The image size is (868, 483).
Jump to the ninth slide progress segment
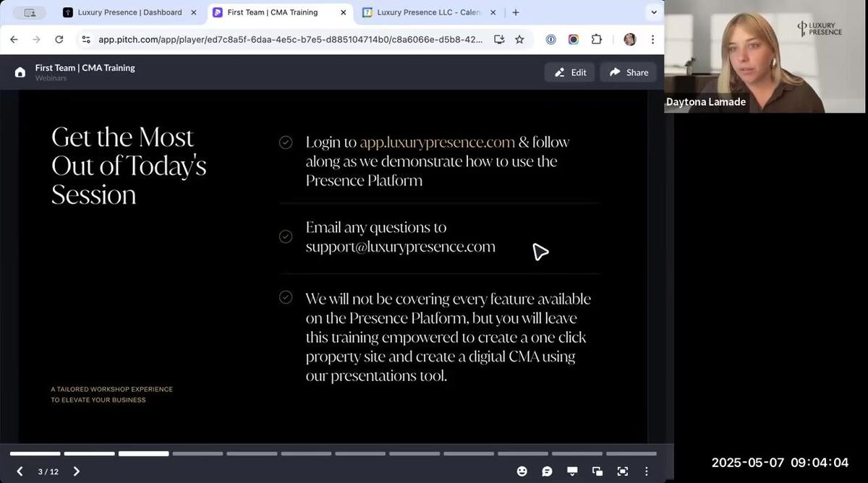pyautogui.click(x=469, y=454)
